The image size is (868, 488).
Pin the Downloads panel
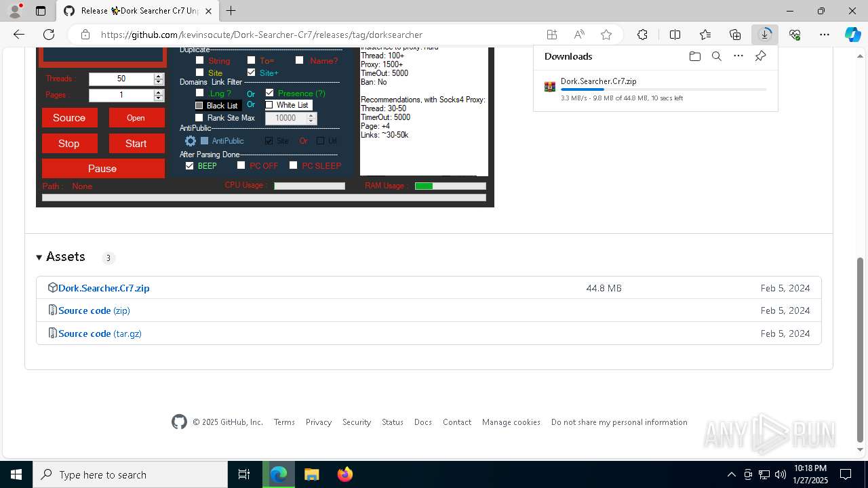760,56
